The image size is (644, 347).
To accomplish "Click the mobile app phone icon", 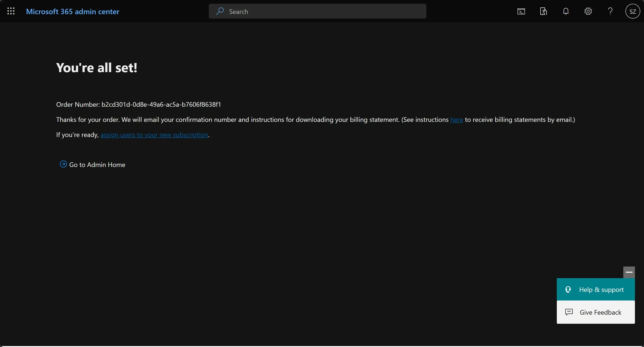I will 543,11.
